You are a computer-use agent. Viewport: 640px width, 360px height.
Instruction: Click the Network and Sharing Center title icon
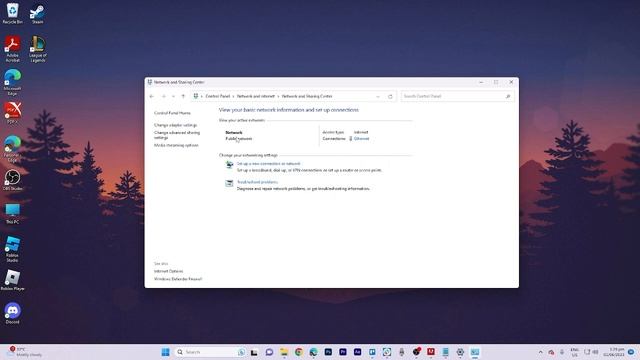150,82
